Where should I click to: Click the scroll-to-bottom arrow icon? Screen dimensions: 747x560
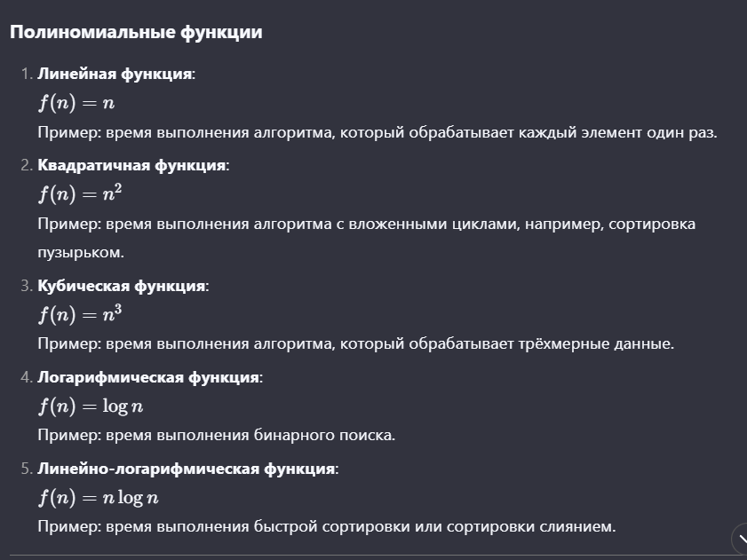pos(741,540)
